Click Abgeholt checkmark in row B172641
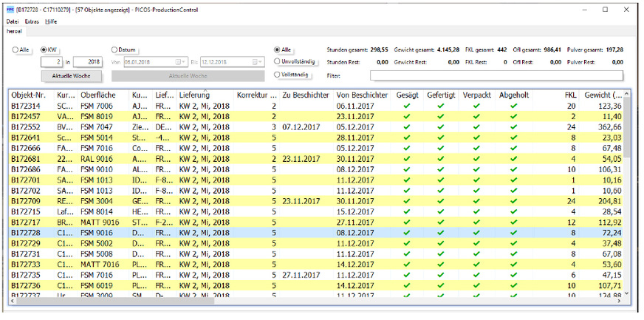The height and width of the screenshot is (320, 644). (513, 137)
